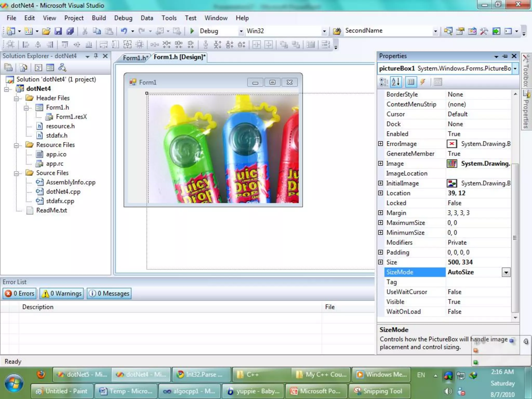The image size is (532, 399).
Task: Toggle the 0 Warnings filter
Action: click(x=62, y=293)
